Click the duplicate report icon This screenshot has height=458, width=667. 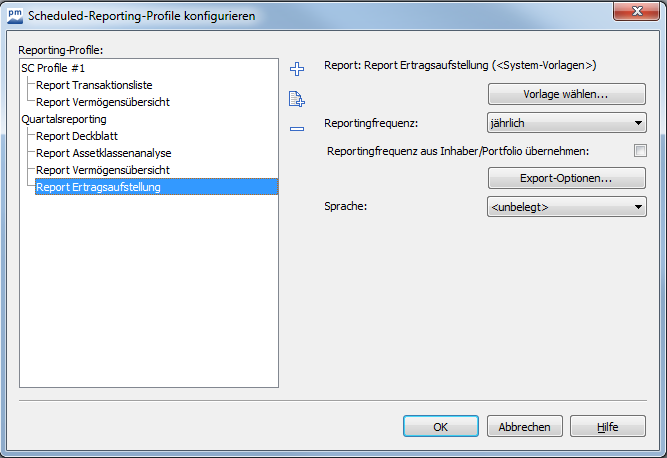point(296,99)
